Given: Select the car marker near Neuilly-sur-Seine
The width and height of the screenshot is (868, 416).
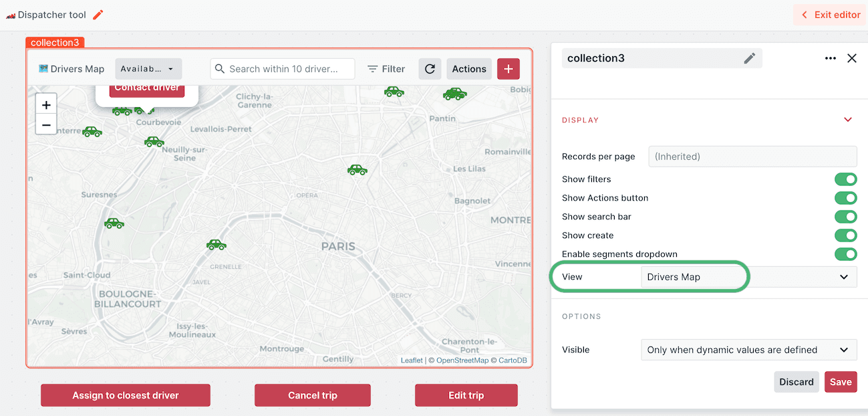Looking at the screenshot, I should pyautogui.click(x=154, y=141).
